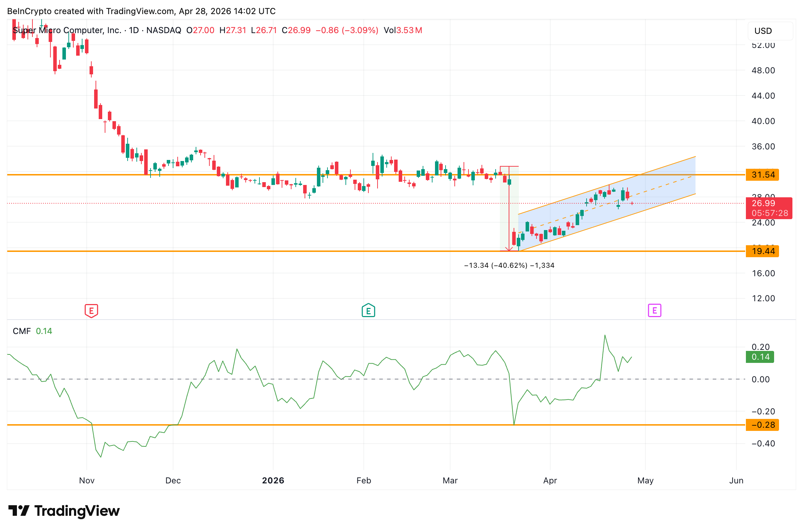
Task: Click the red earnings E marker
Action: (x=91, y=311)
